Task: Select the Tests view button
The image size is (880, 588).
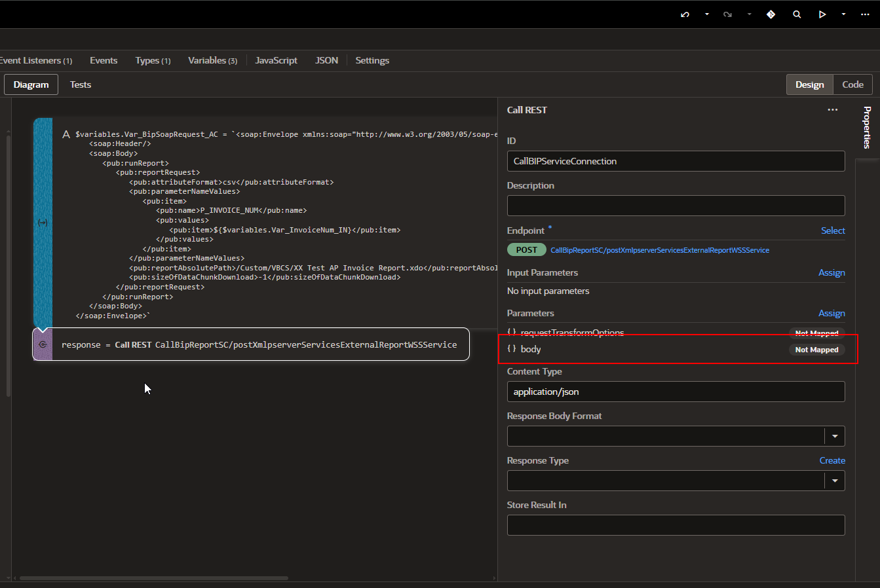Action: coord(81,84)
